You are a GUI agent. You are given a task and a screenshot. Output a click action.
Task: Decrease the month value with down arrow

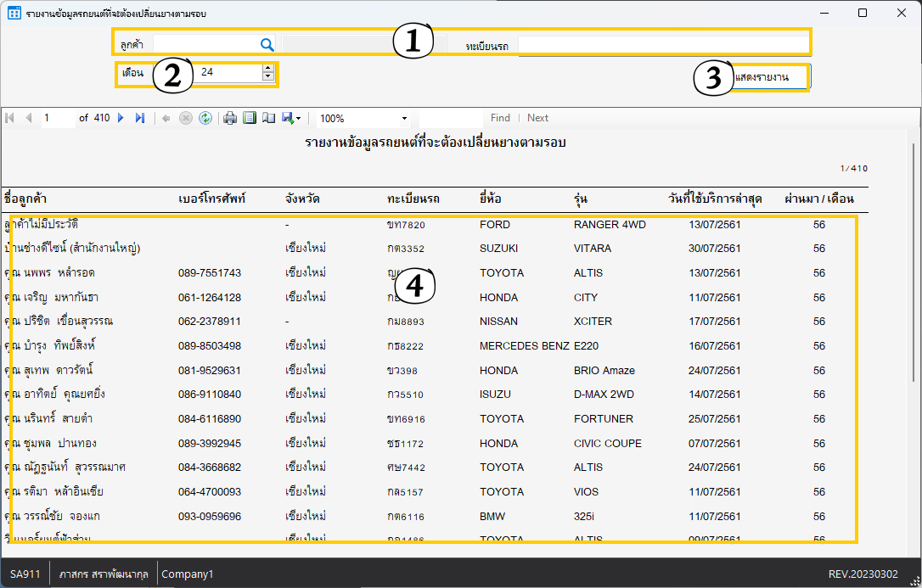click(x=268, y=77)
